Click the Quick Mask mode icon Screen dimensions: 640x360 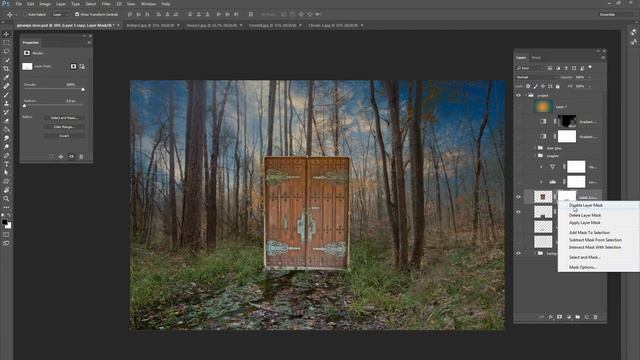6,235
